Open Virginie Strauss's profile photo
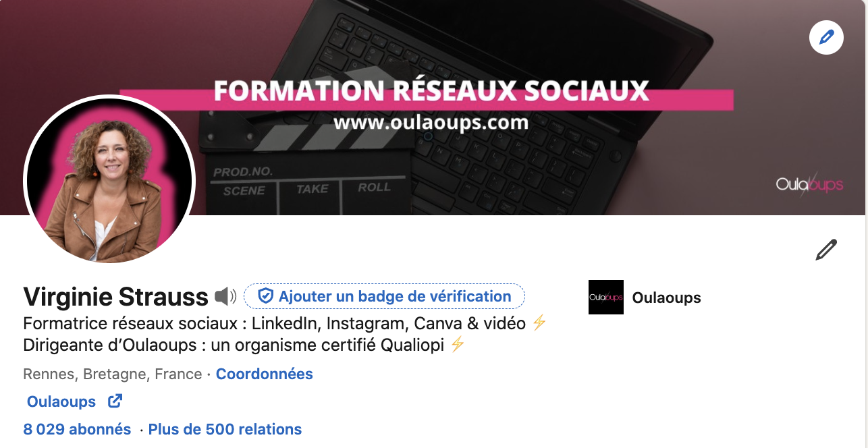The width and height of the screenshot is (868, 448). 109,180
